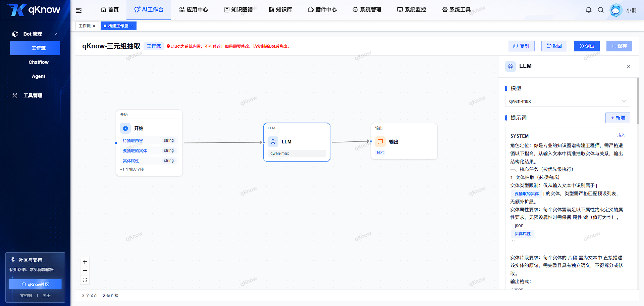Click the qKnow logo
Screen dimensions: 644x306
pos(34,10)
